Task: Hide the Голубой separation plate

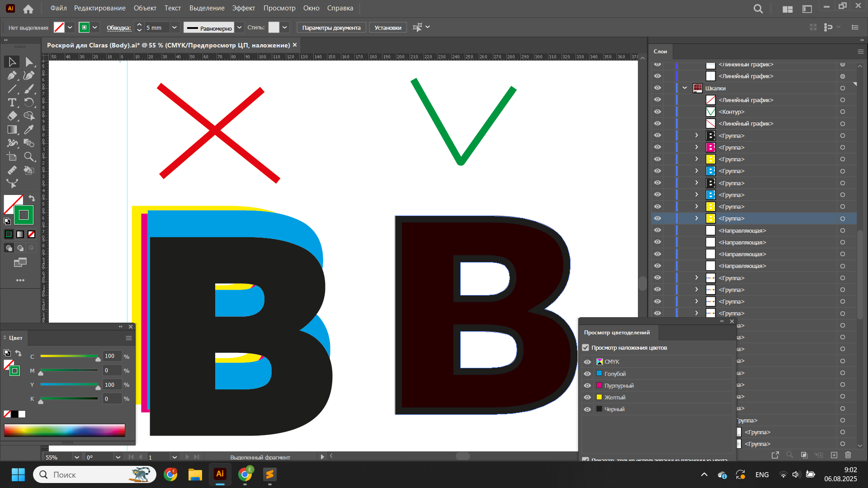Action: [587, 374]
